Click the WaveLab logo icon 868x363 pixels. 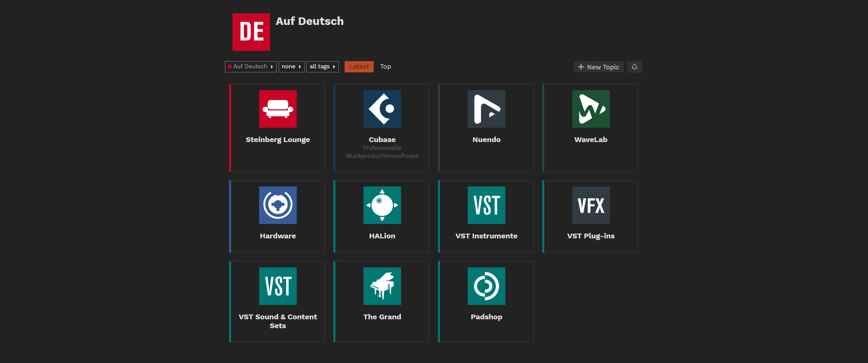click(591, 109)
